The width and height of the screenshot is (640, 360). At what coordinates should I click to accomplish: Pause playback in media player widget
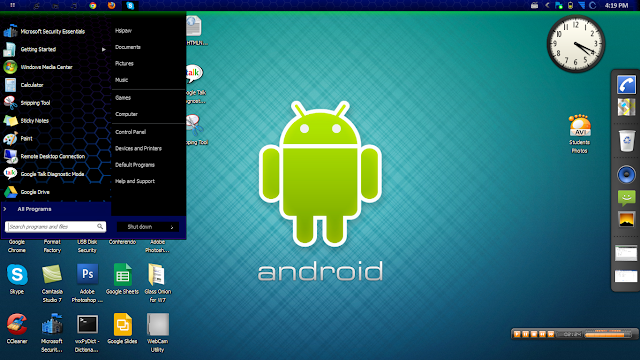[525, 334]
